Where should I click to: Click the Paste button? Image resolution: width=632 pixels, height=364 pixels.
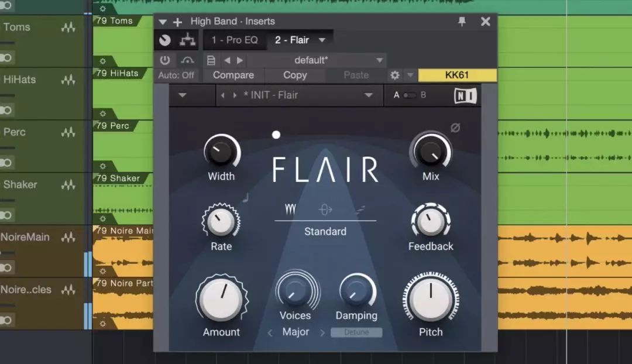click(x=356, y=75)
